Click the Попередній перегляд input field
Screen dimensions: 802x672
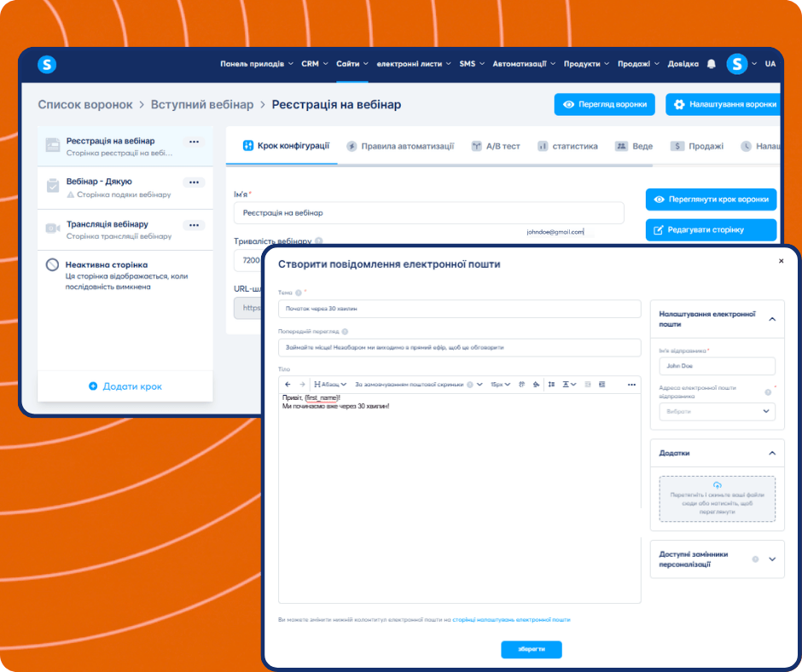459,348
